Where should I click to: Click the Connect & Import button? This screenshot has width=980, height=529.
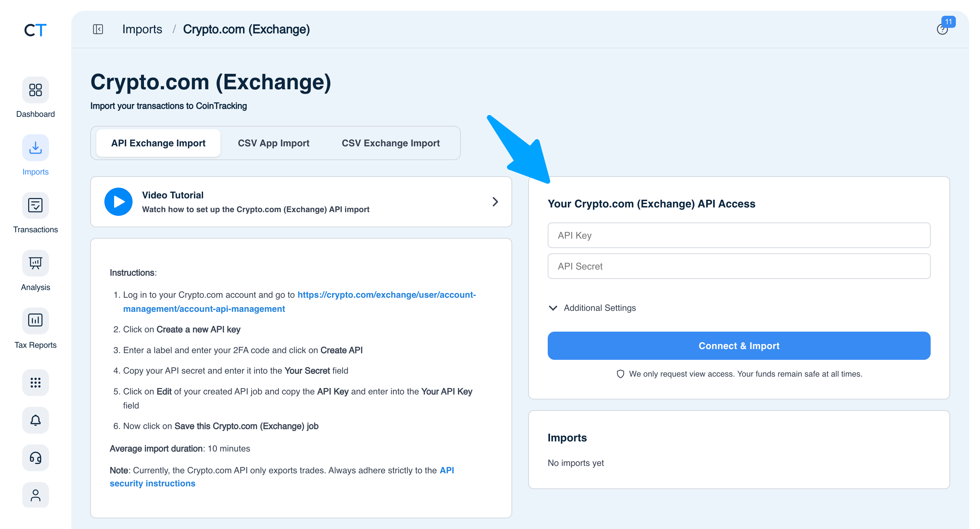point(739,346)
